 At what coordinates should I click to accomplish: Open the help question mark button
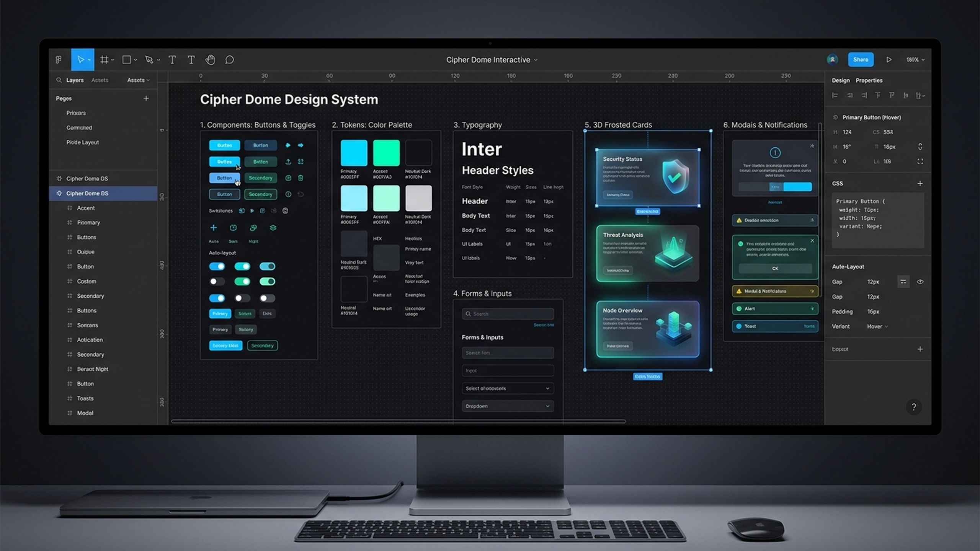[914, 407]
